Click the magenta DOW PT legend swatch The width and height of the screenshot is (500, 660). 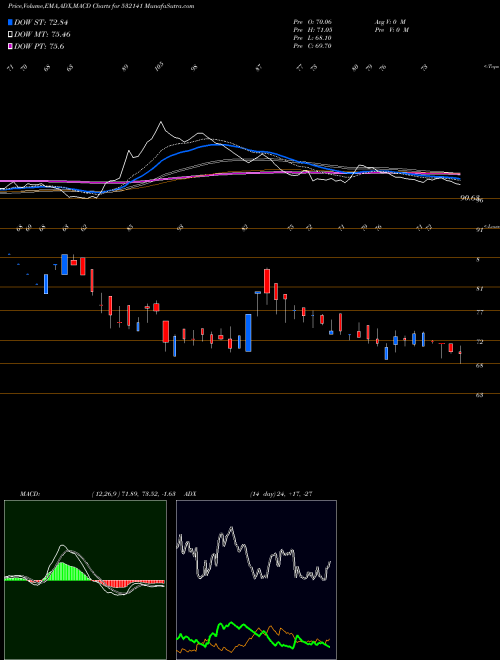tap(10, 46)
